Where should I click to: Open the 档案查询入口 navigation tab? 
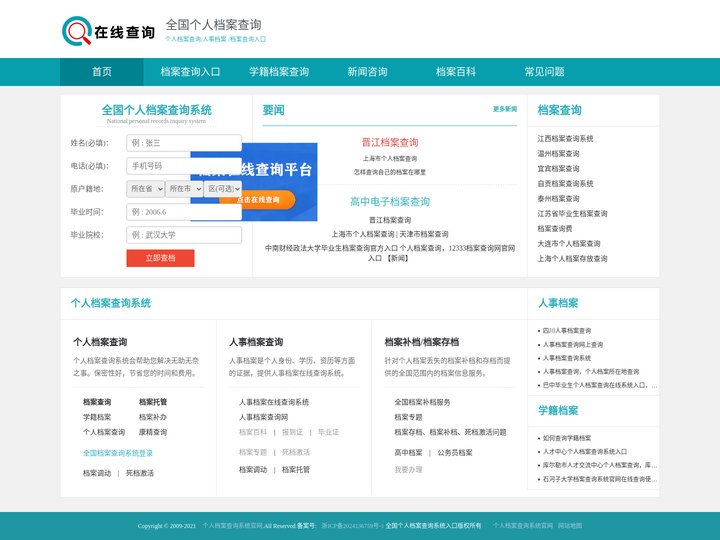(x=190, y=72)
